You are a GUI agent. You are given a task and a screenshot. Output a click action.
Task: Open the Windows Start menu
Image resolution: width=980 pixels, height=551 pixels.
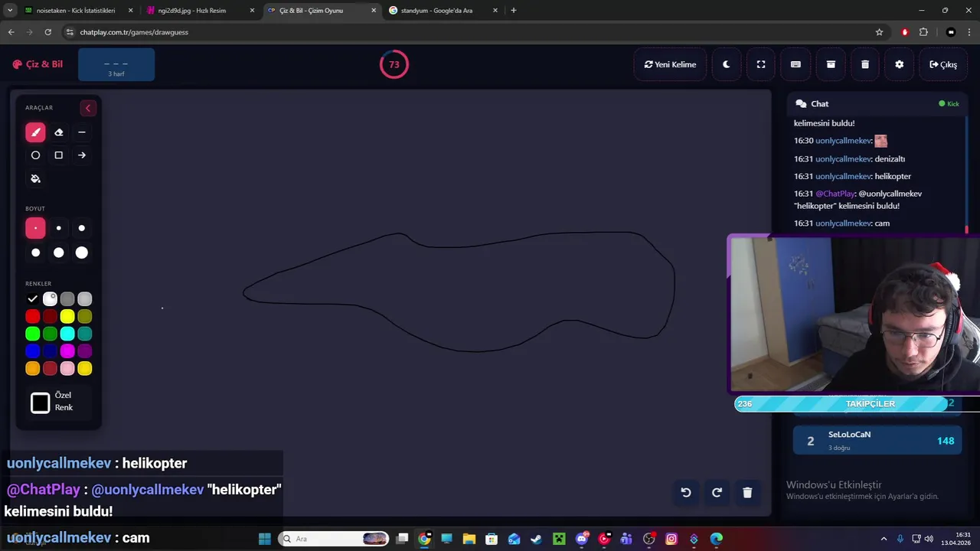(264, 539)
